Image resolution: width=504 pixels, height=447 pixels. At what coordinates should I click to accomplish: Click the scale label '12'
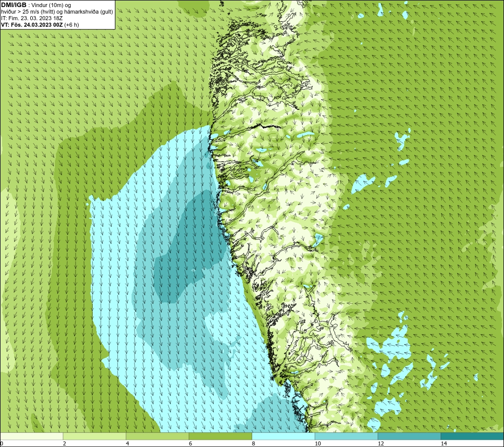coord(381,443)
